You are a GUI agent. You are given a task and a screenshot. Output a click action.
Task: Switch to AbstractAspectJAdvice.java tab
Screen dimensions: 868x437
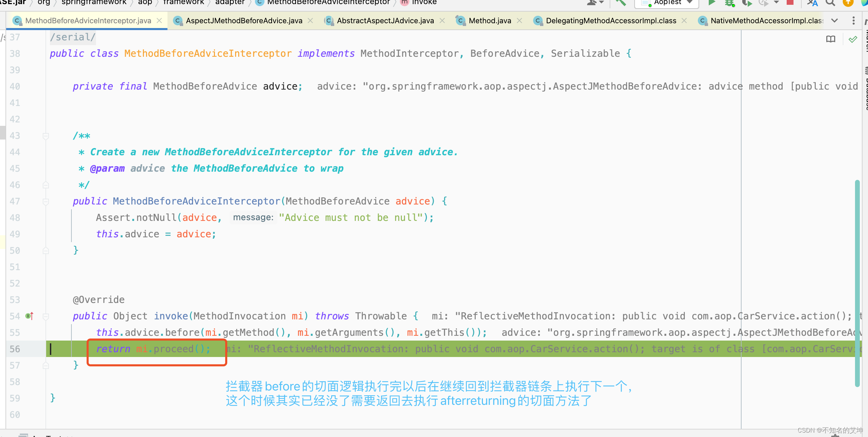385,21
